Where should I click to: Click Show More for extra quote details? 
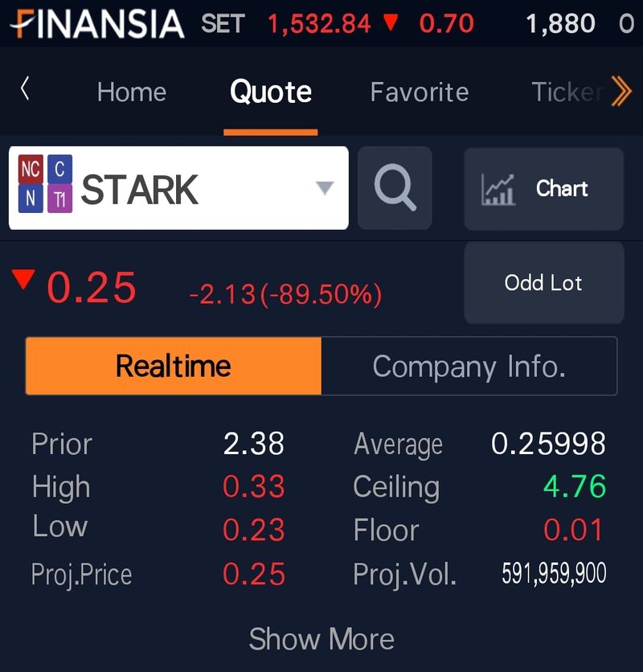321,638
